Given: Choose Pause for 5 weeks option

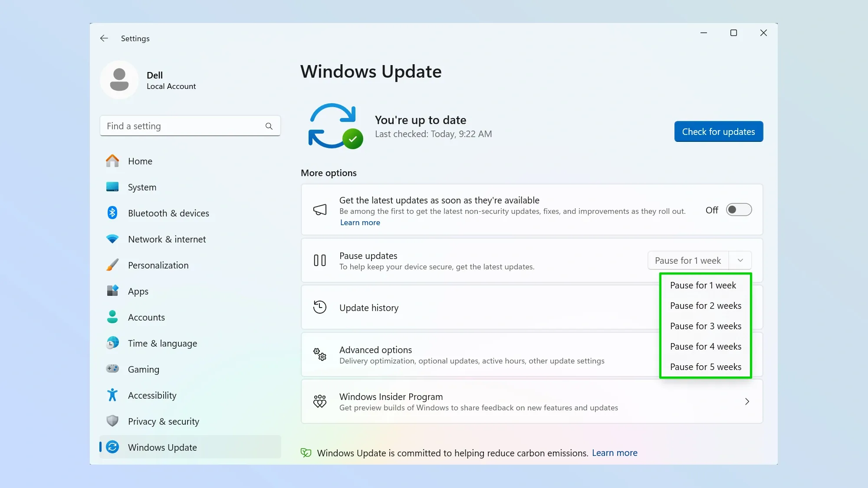Looking at the screenshot, I should coord(705,367).
